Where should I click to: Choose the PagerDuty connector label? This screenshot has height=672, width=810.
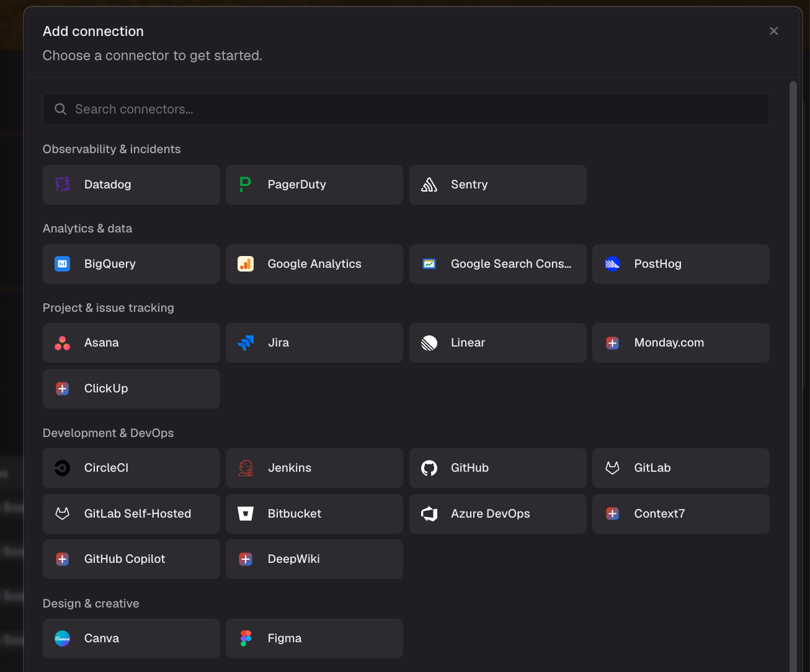[x=297, y=185]
